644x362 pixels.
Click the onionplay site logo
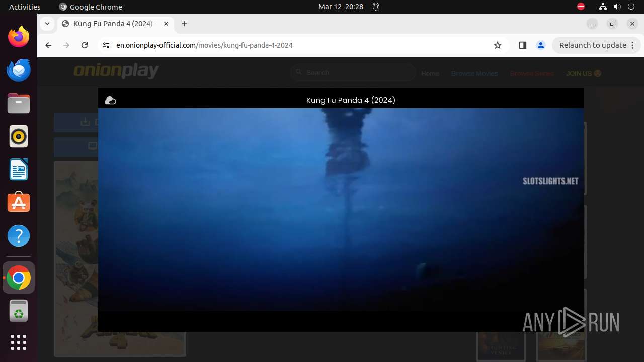[x=116, y=71]
